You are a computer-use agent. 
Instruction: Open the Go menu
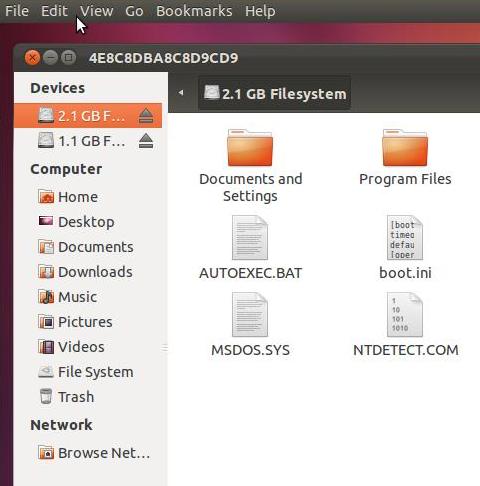coord(134,11)
